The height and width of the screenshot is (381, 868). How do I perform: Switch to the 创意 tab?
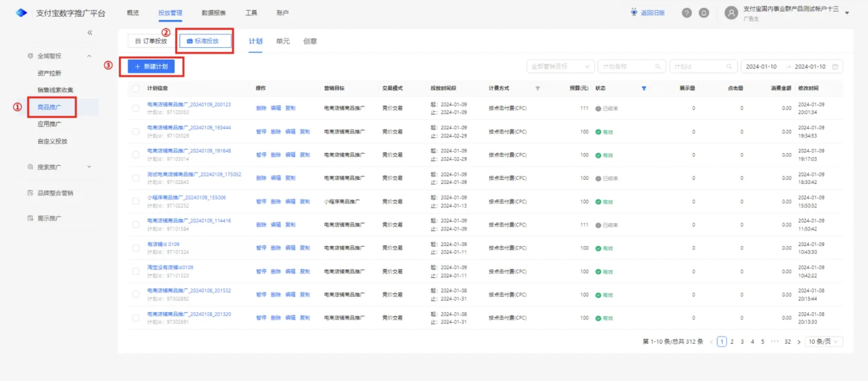tap(310, 41)
